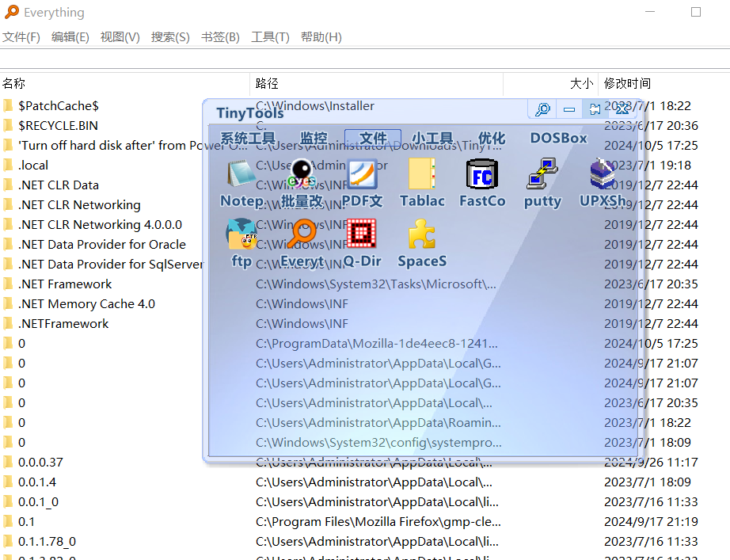
Task: Click the Everything app logo icon
Action: coord(12,12)
